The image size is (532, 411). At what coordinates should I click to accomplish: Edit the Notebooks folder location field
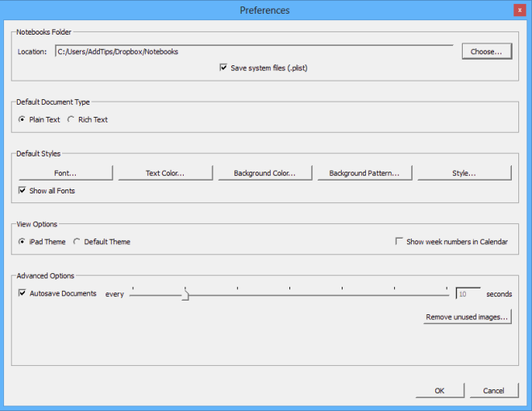[254, 52]
